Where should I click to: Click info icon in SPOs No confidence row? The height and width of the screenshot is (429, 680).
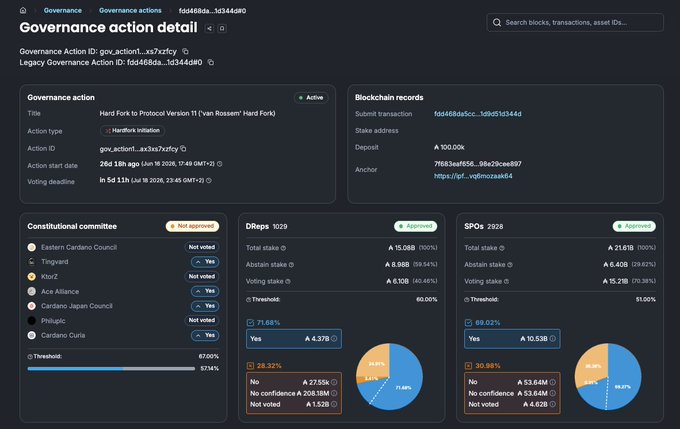[552, 393]
